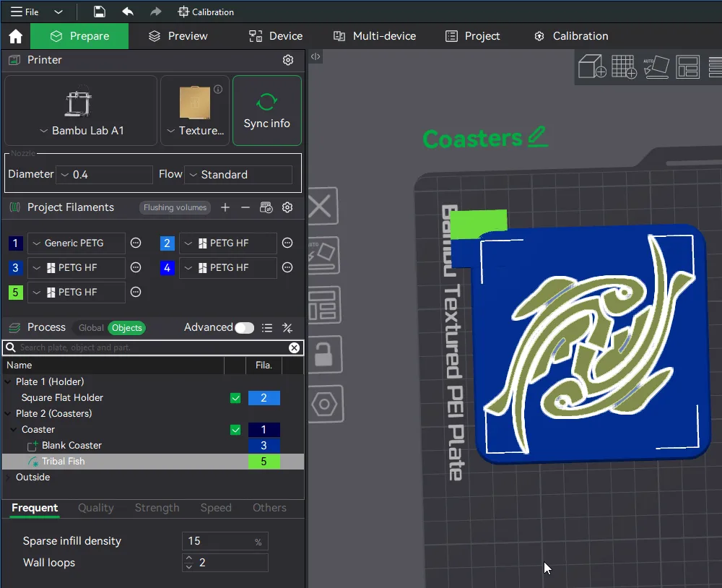
Task: Increase Wall loops with stepper
Action: tap(188, 558)
